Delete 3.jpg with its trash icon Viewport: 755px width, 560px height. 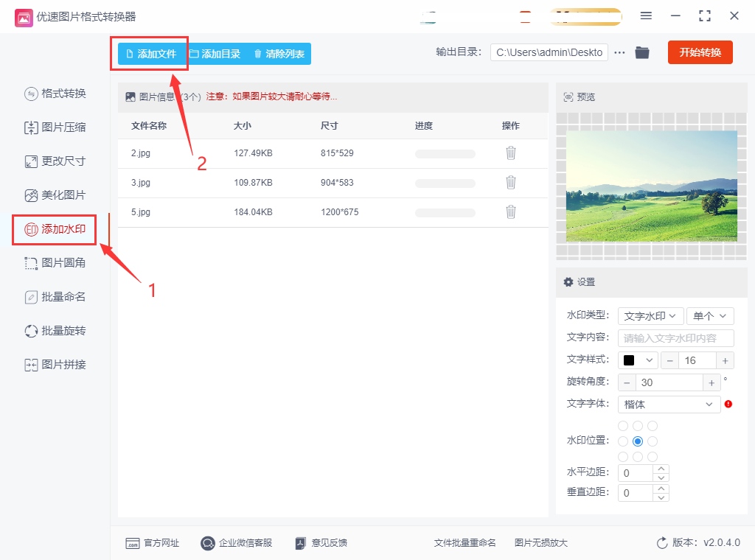(511, 182)
